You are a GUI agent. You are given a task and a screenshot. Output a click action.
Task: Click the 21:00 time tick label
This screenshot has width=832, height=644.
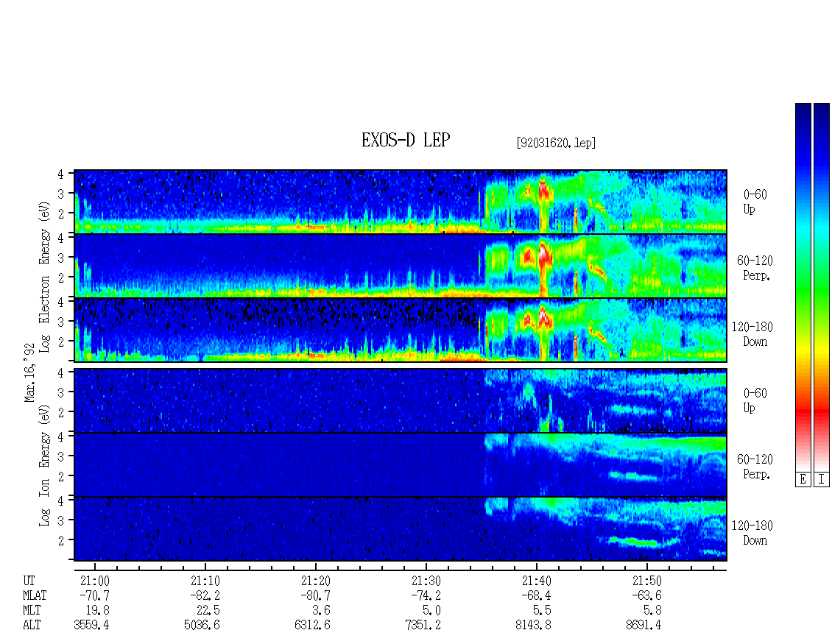coord(95,581)
